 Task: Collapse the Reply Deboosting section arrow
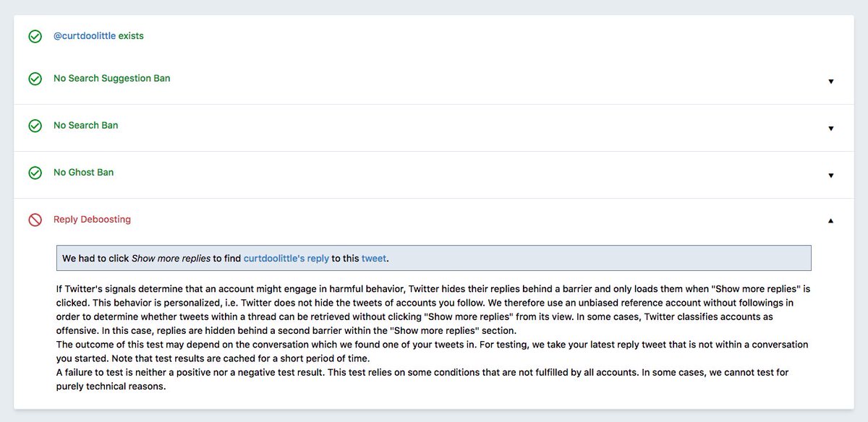(830, 220)
